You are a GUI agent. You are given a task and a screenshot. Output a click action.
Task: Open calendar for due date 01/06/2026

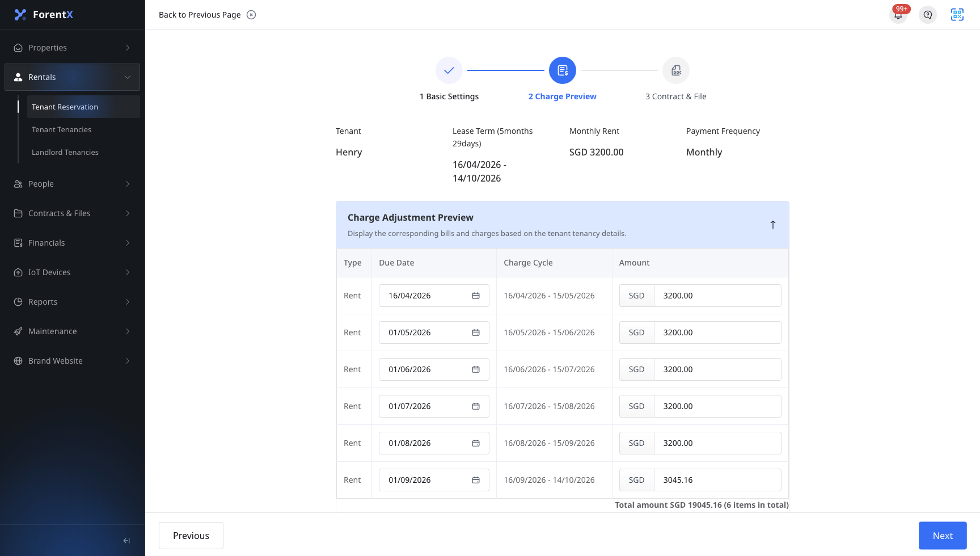coord(476,369)
